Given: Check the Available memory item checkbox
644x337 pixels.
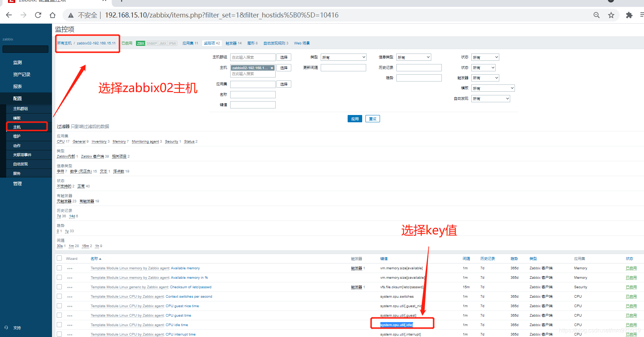Looking at the screenshot, I should [59, 268].
